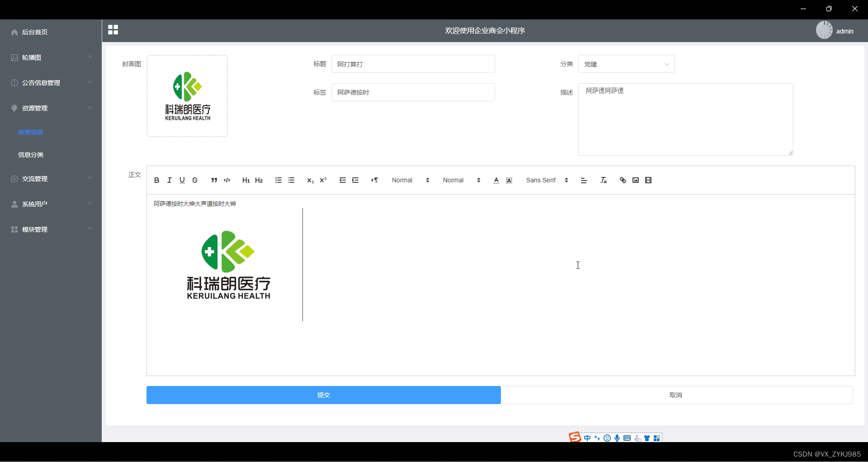The height and width of the screenshot is (462, 868).
Task: Expand the 系统用户 sidebar menu
Action: pos(51,204)
